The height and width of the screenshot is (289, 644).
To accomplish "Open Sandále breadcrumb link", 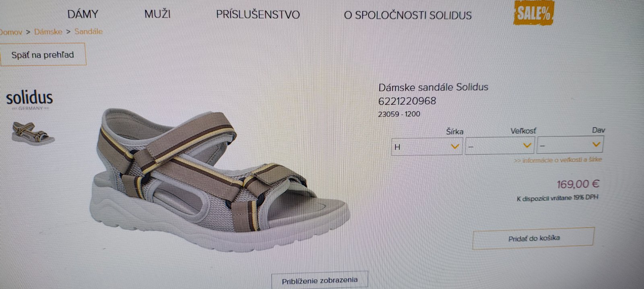I will coord(89,31).
